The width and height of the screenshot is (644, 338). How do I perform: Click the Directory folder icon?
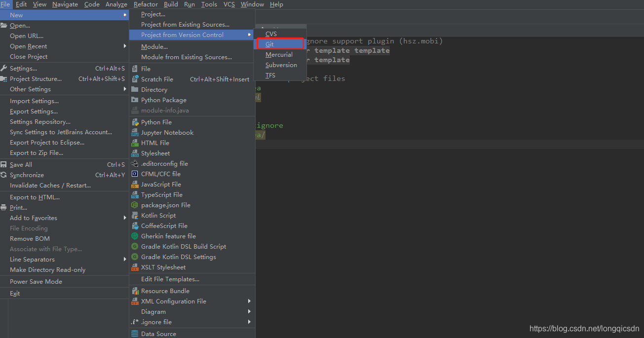tap(135, 90)
